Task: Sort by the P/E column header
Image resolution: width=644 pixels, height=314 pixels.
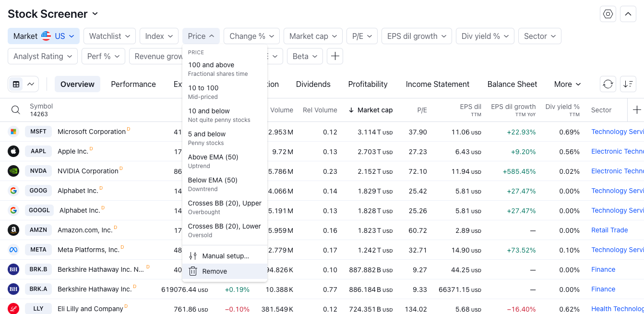Action: coord(422,110)
